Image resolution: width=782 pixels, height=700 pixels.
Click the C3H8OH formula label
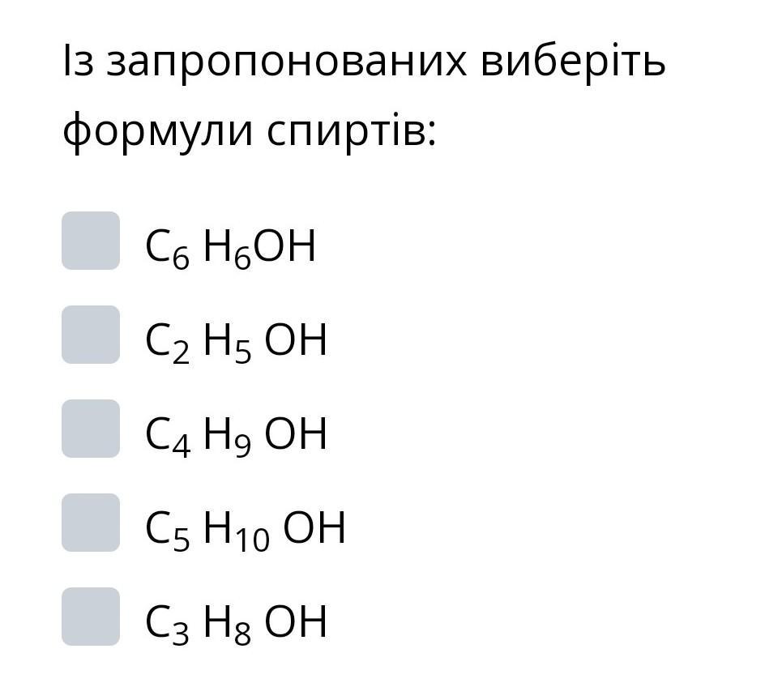[x=236, y=624]
